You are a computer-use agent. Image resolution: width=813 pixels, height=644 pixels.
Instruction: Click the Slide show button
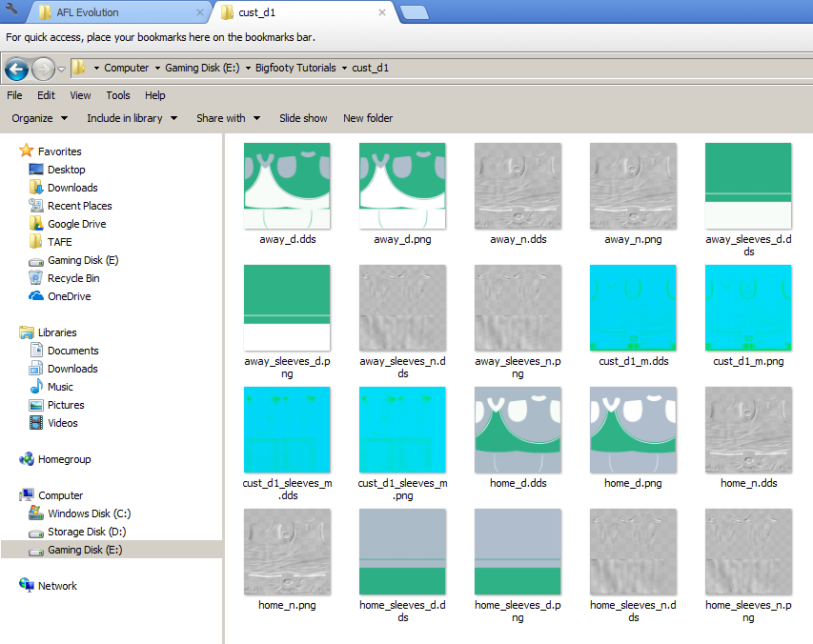click(x=303, y=118)
